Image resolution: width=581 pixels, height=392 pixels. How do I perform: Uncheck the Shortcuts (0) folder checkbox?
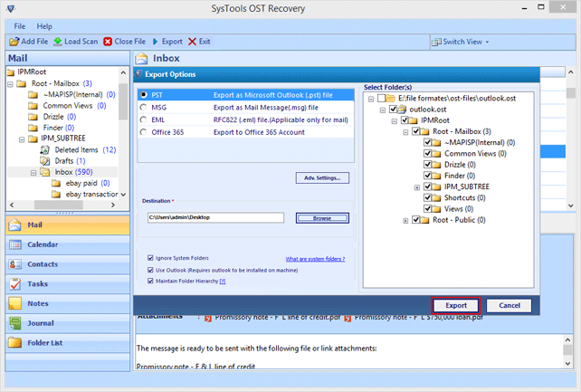click(x=427, y=197)
